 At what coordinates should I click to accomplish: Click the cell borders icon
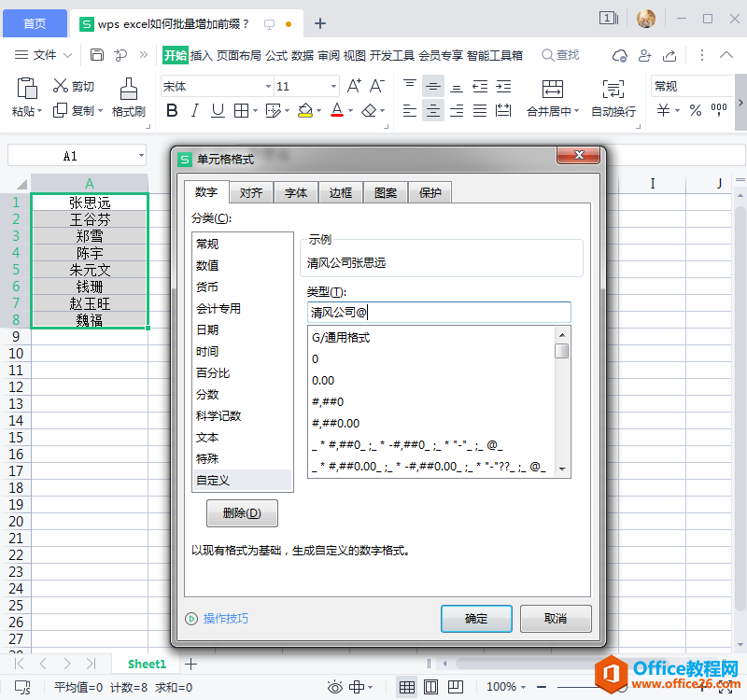(242, 110)
